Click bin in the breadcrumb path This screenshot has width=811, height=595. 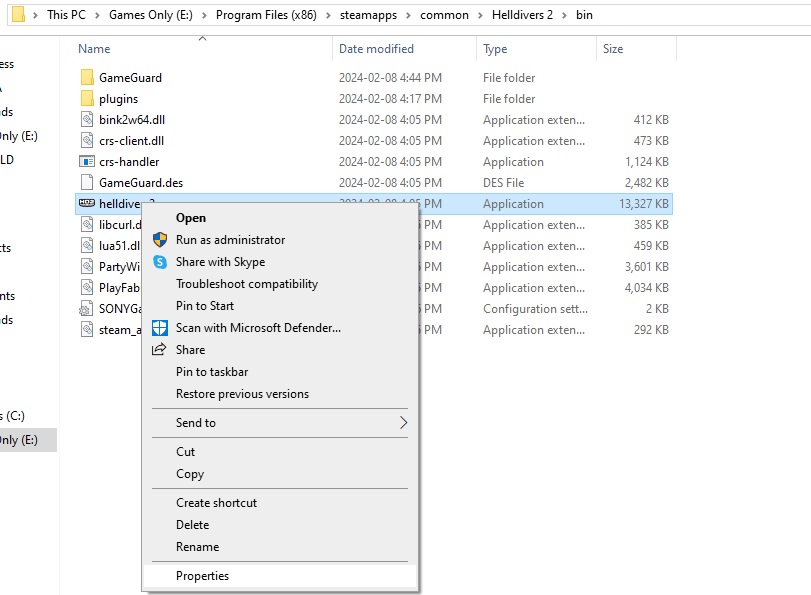(584, 15)
